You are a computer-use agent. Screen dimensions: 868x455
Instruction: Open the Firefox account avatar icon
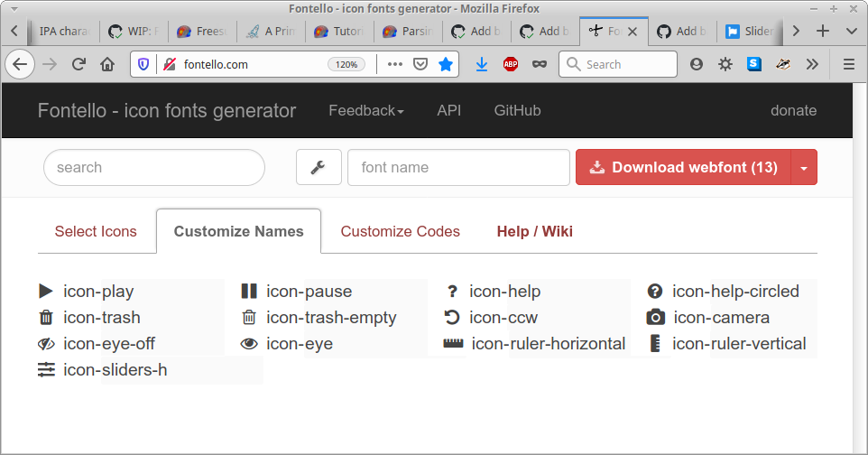click(697, 65)
